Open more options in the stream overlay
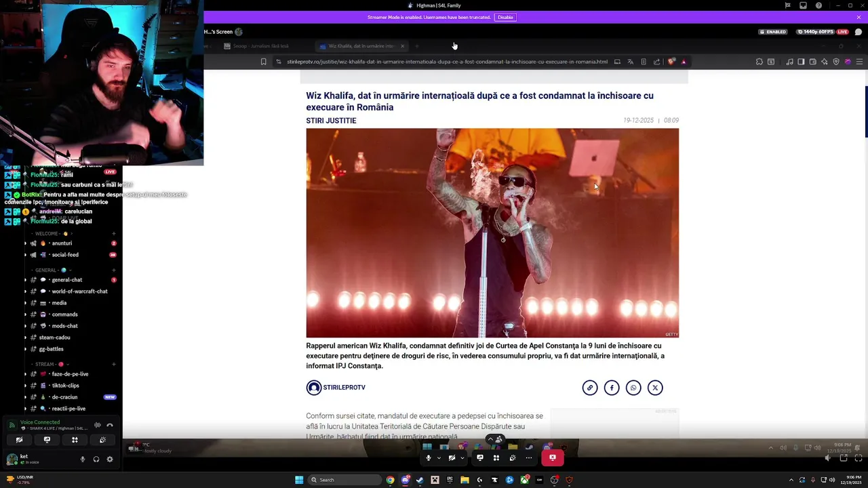The image size is (868, 488). coord(529,457)
